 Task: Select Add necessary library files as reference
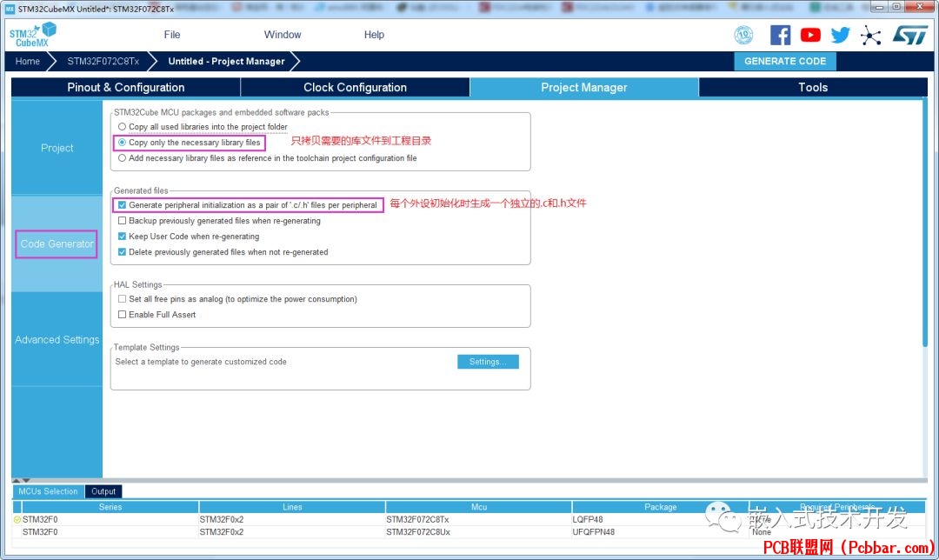tap(123, 158)
